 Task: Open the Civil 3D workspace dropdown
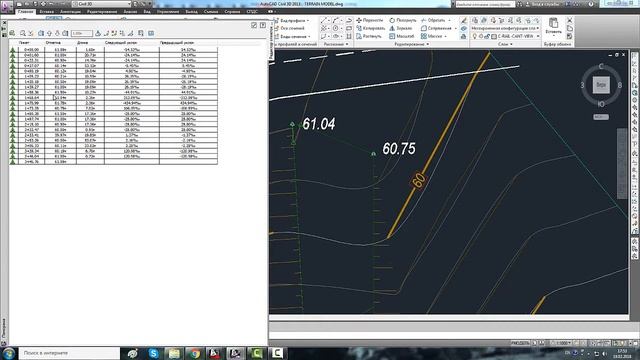click(101, 4)
